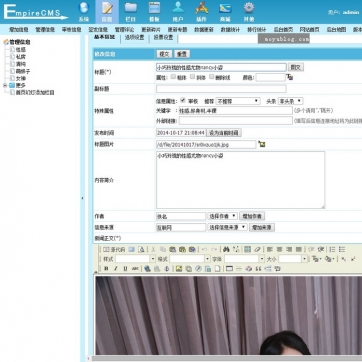Image resolution: width=362 pixels, height=362 pixels.
Task: Open the editor 字体 (font) dropdown
Action: pyautogui.click(x=244, y=259)
